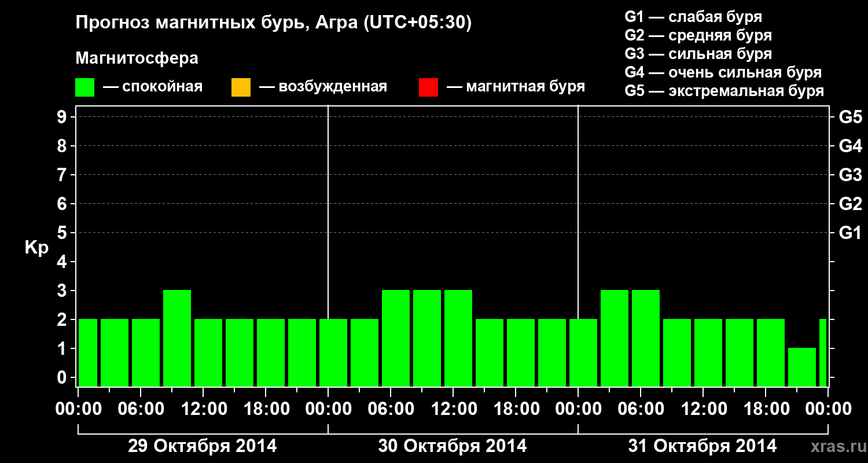
Task: Click the 'G3' label on the right axis
Action: (850, 175)
